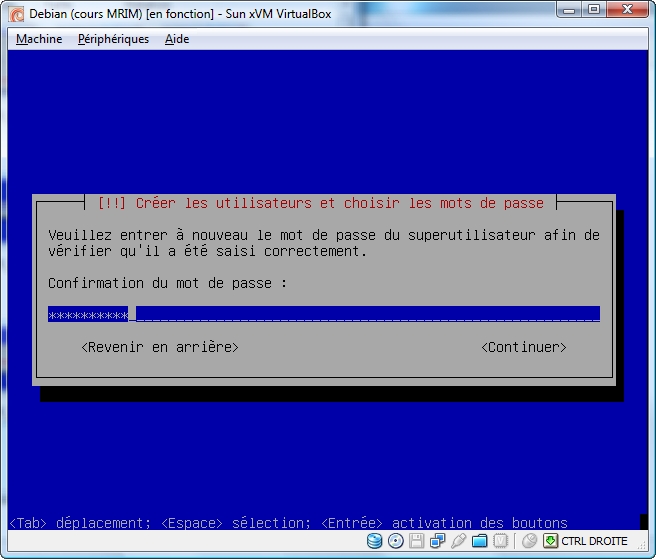
Task: Click the Confirmation du mot de passe label
Action: (167, 283)
